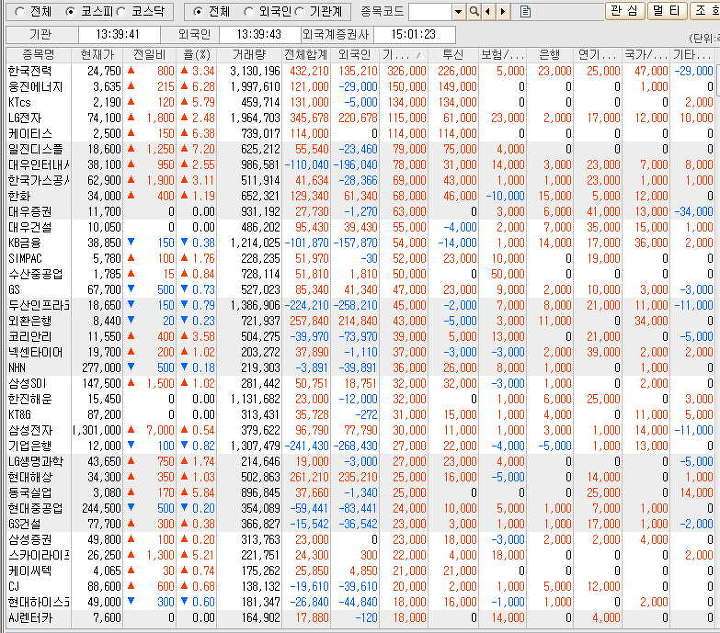Select the 삼성SDI stock row name
Viewport: 720px width, 633px height.
[x=28, y=383]
